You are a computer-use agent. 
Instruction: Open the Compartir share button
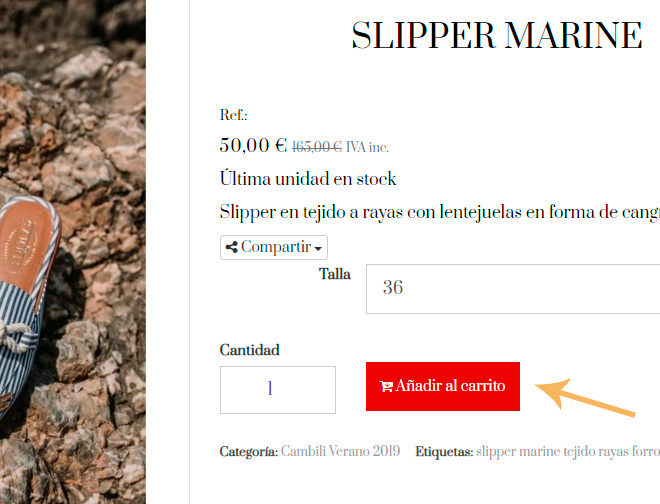274,248
